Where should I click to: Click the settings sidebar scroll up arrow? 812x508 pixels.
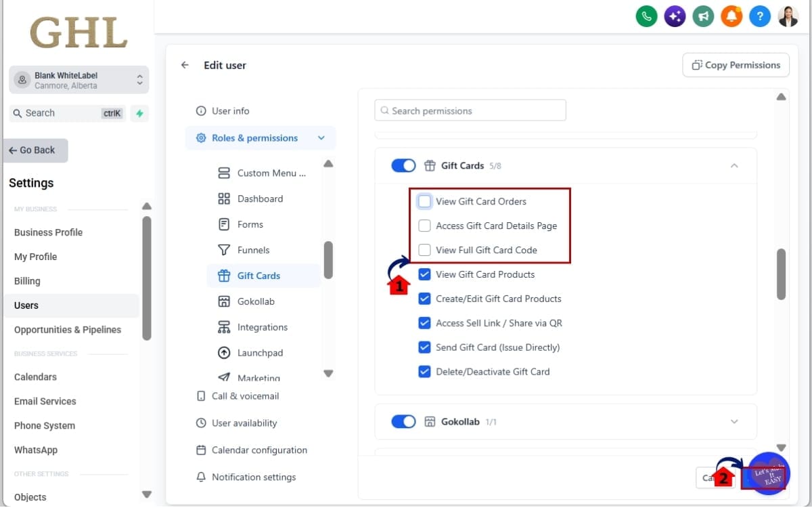(147, 206)
